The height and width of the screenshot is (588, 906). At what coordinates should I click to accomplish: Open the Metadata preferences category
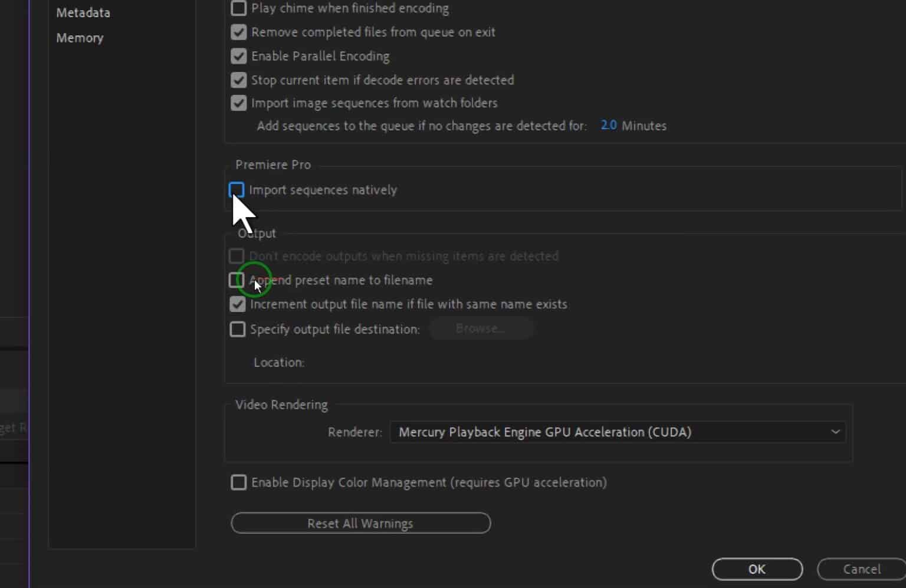click(83, 12)
